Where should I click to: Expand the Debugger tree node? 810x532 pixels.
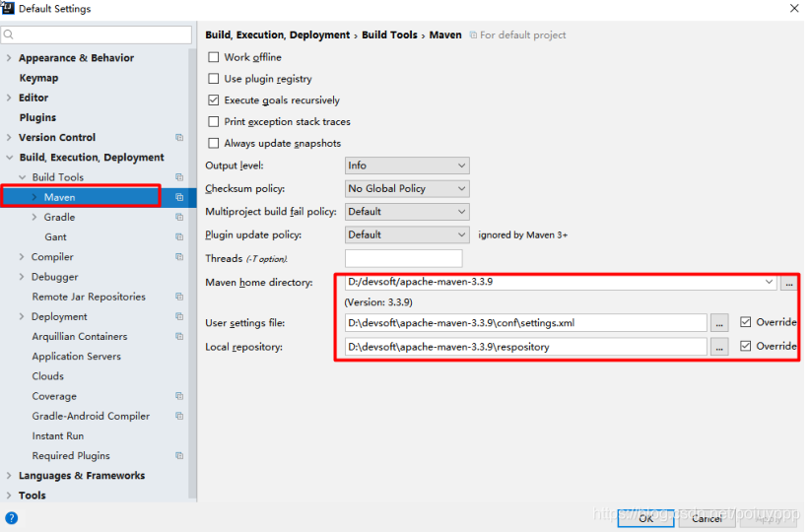22,277
